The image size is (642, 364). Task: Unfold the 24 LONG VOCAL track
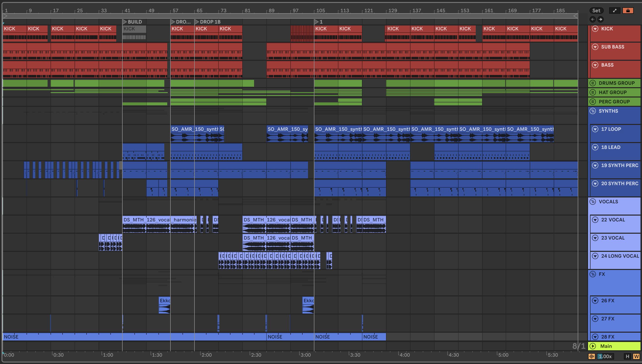coord(595,256)
